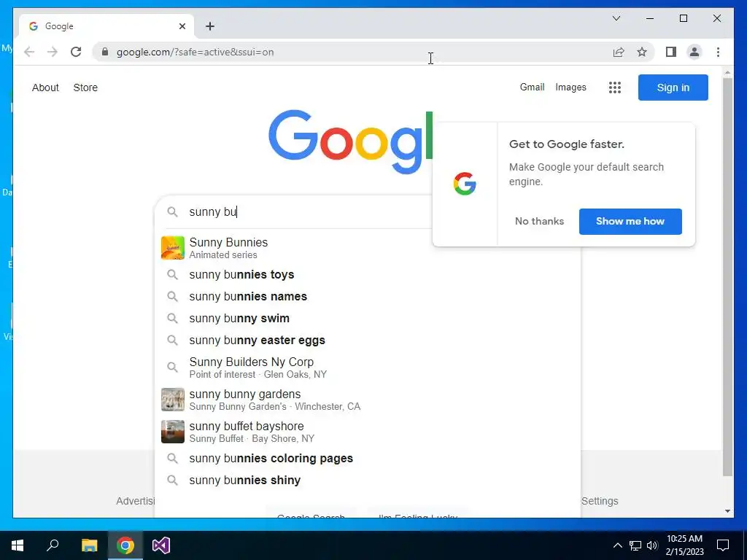747x560 pixels.
Task: Click the padlock site info icon
Action: [x=105, y=52]
